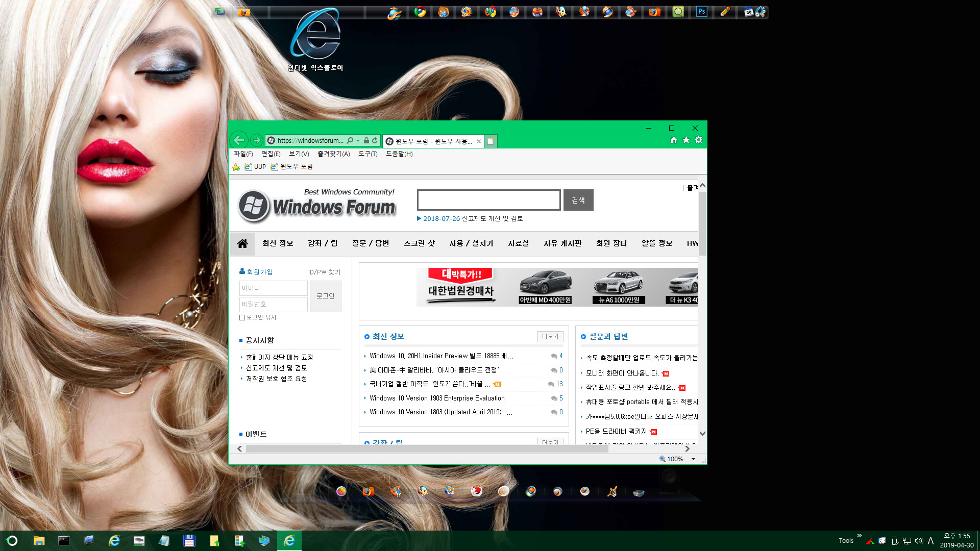The height and width of the screenshot is (551, 980).
Task: Close the 윈도우 포럼 tab
Action: pos(478,141)
